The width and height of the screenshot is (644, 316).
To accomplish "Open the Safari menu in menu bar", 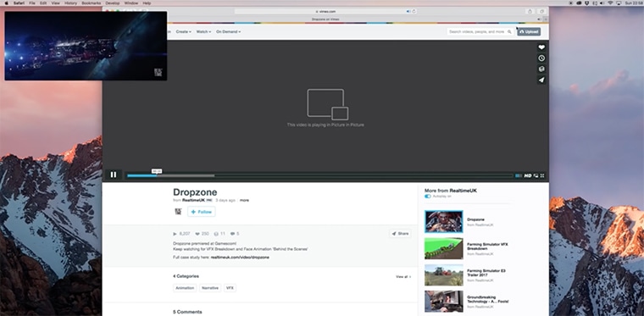I will [19, 3].
